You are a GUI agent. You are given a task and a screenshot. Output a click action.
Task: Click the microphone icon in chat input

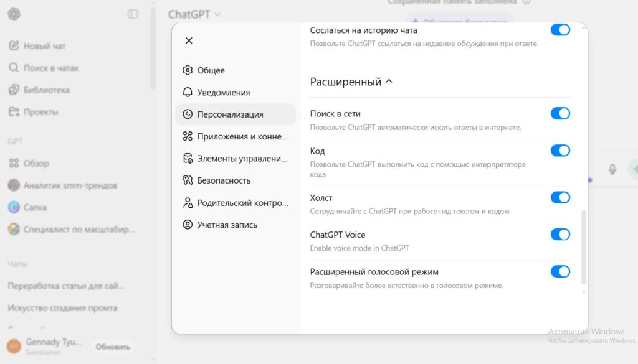[x=612, y=169]
